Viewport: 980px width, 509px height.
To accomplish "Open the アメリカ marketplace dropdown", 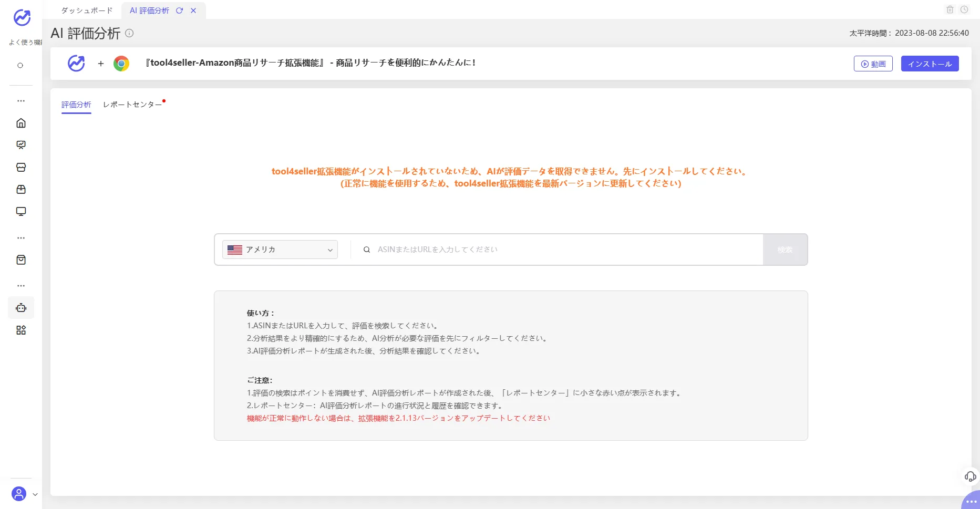I will 280,250.
